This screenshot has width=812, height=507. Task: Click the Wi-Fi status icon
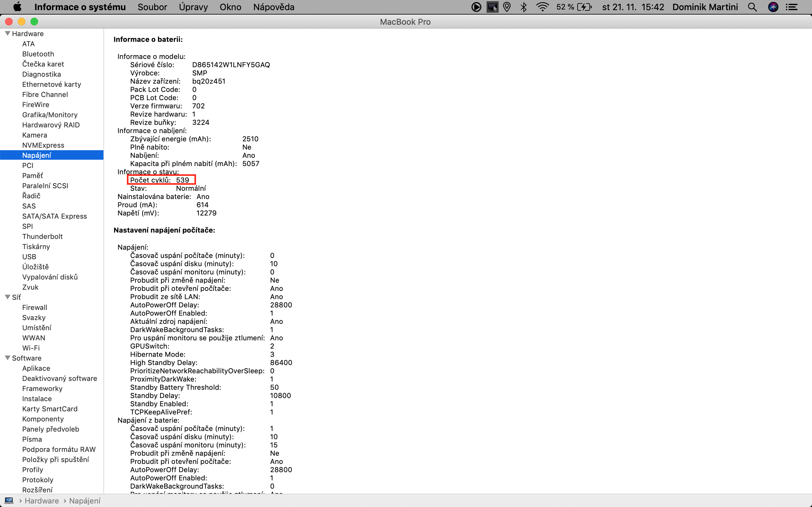click(x=542, y=7)
